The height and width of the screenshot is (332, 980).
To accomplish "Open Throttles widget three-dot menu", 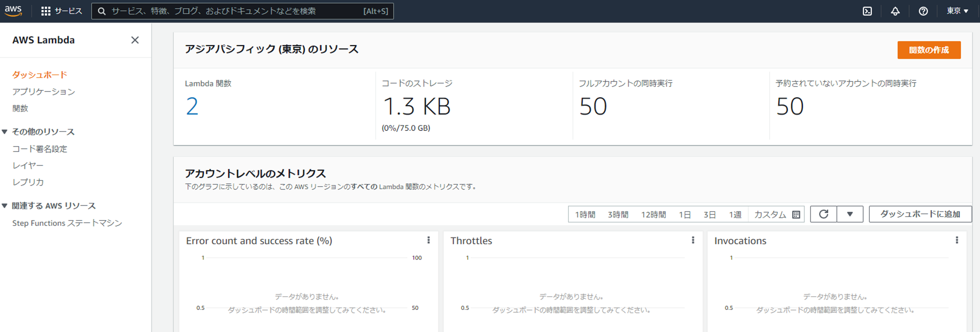I will coord(693,240).
